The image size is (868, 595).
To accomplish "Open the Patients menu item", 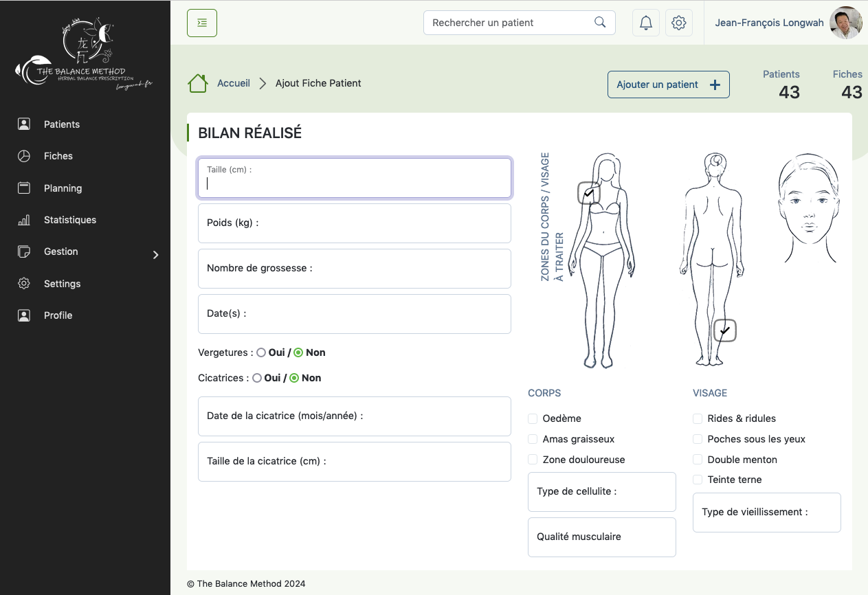I will (x=62, y=124).
